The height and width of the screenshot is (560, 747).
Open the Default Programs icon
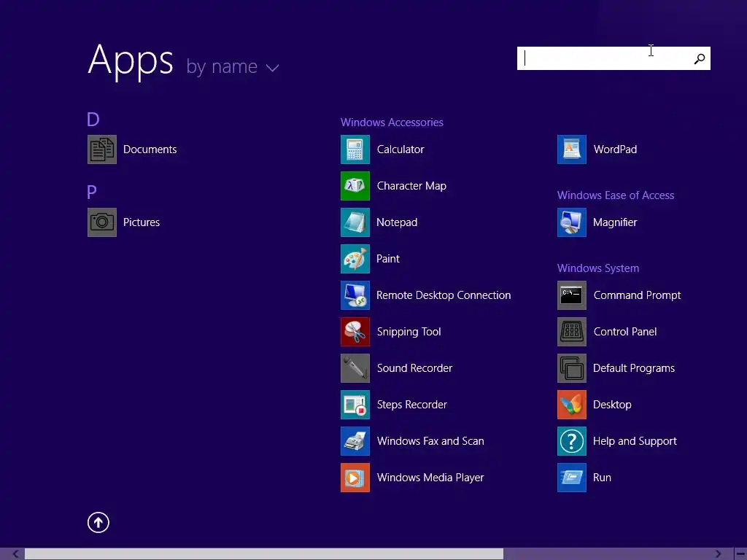pyautogui.click(x=572, y=368)
